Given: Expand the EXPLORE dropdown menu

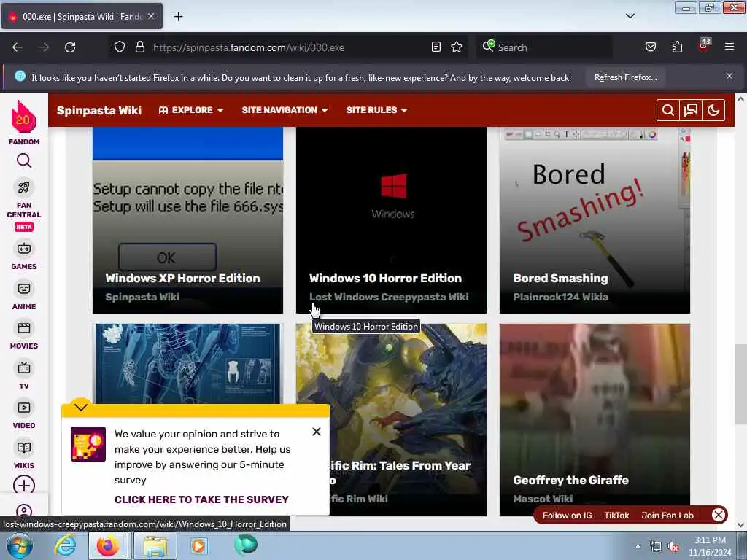Looking at the screenshot, I should (x=191, y=110).
